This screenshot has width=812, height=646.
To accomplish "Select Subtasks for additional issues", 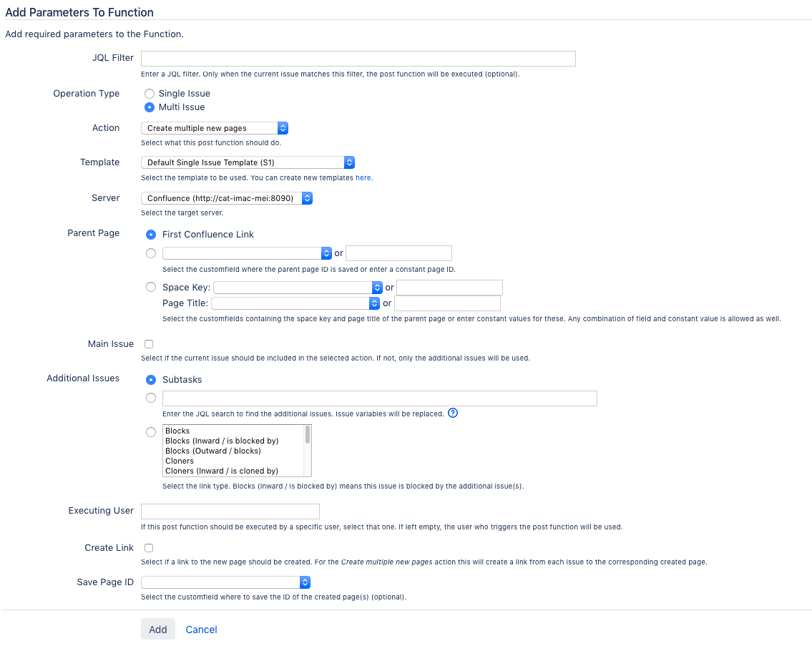I will (151, 380).
